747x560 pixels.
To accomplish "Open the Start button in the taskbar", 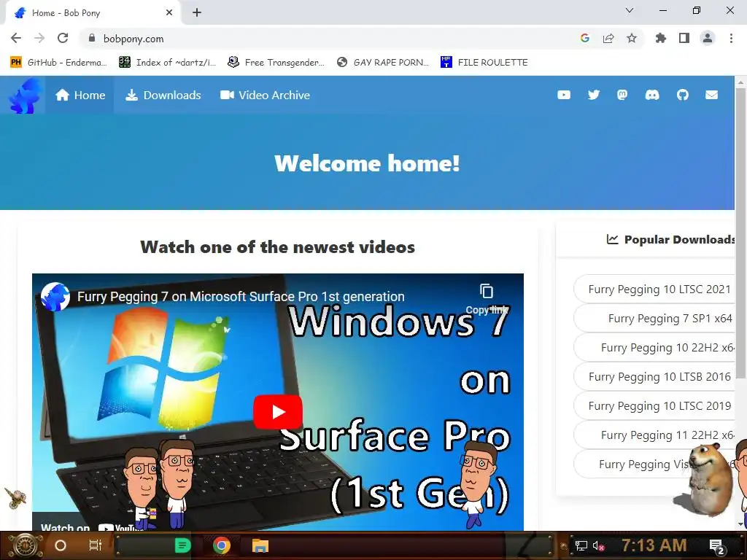I will point(26,545).
